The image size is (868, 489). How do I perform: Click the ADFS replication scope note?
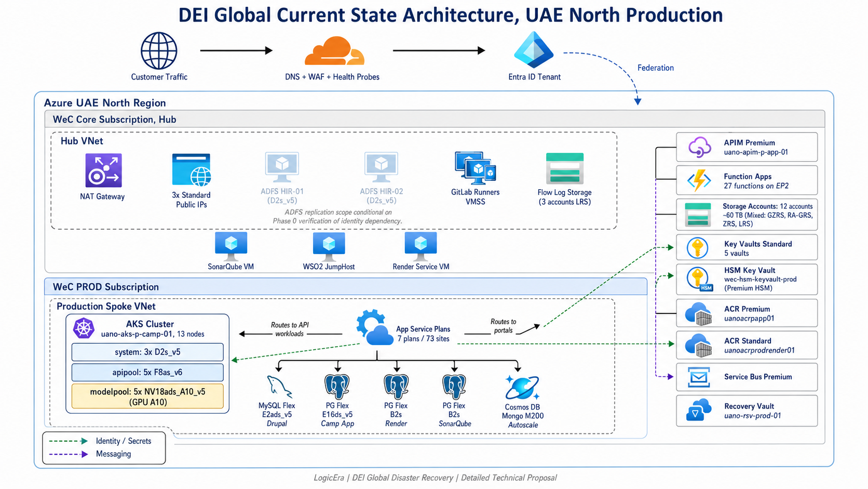pyautogui.click(x=338, y=216)
